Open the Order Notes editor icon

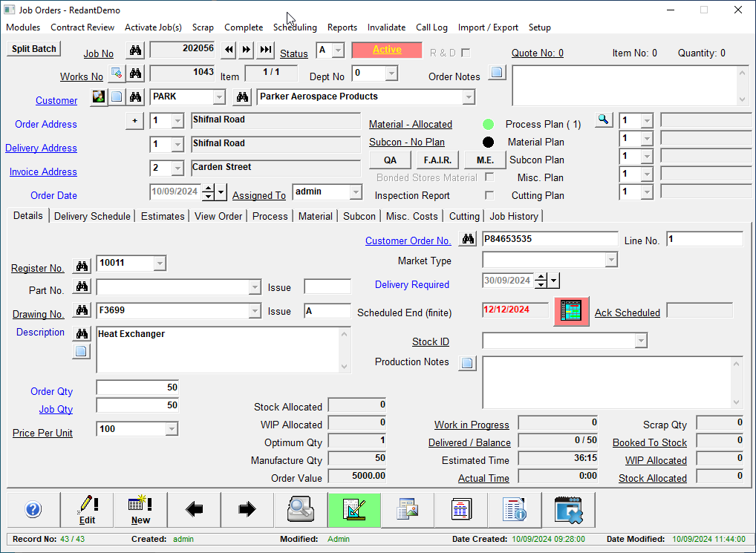tap(497, 73)
